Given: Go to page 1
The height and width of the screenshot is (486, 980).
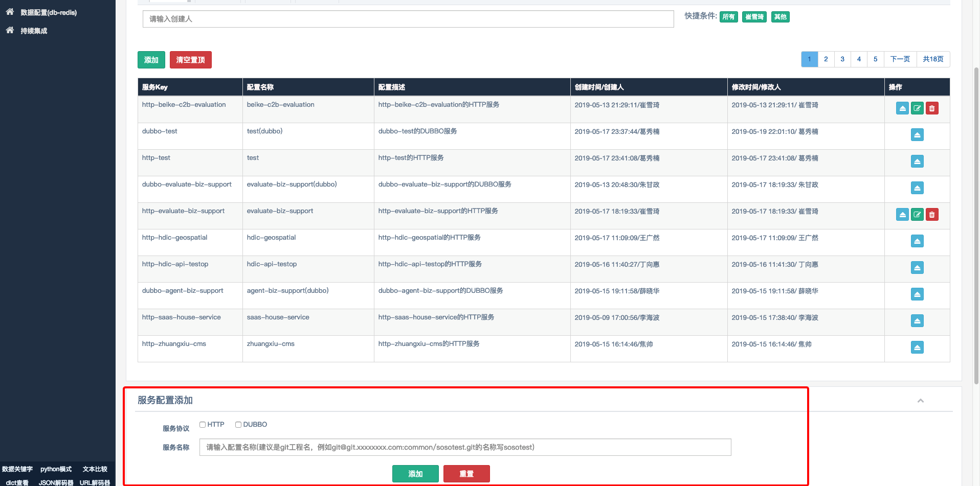Looking at the screenshot, I should tap(809, 59).
